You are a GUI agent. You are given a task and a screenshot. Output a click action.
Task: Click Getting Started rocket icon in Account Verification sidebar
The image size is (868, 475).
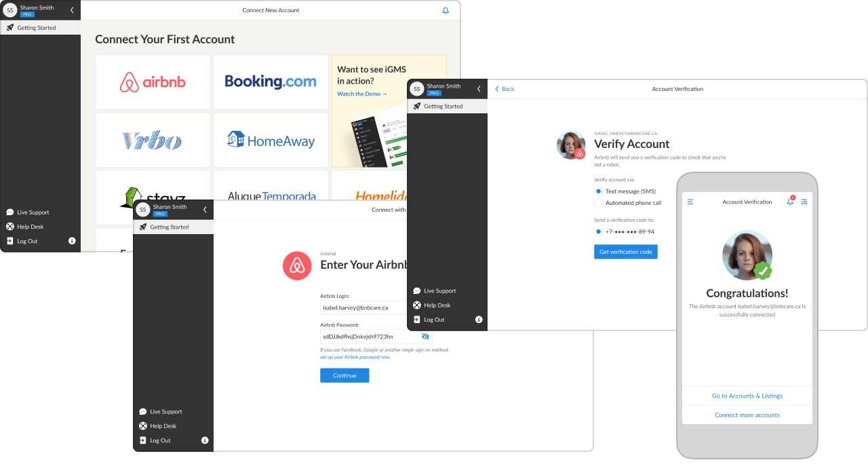(x=417, y=107)
